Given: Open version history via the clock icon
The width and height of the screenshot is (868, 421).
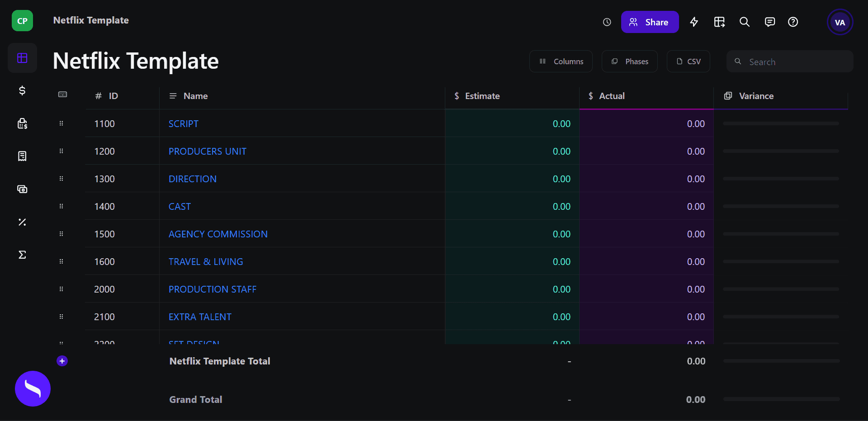Looking at the screenshot, I should coord(607,22).
